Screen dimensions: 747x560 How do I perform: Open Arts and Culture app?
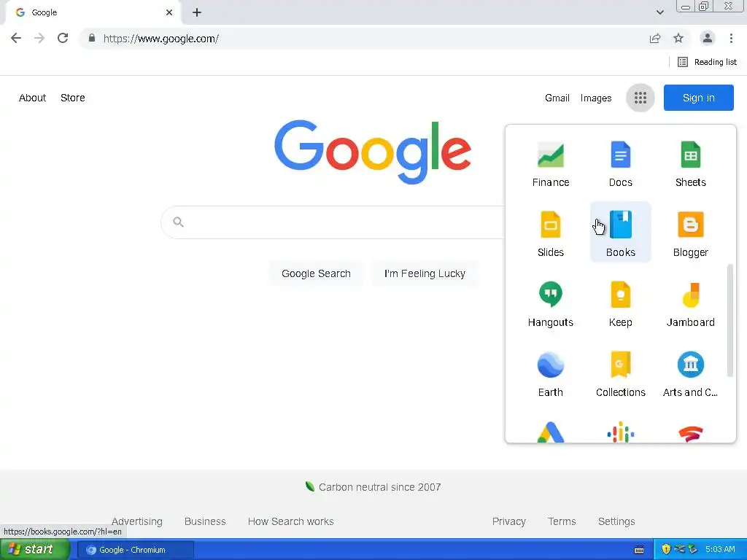tap(690, 373)
